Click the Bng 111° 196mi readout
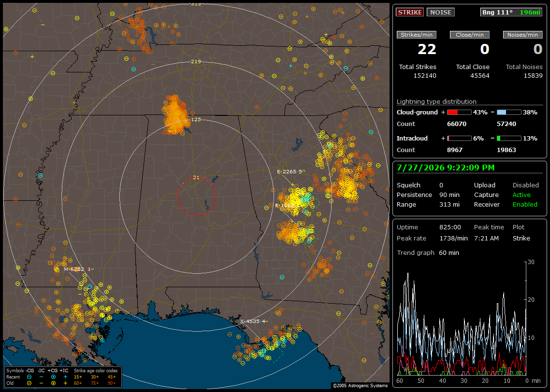Viewport: 550px width, 392px height. click(x=511, y=12)
